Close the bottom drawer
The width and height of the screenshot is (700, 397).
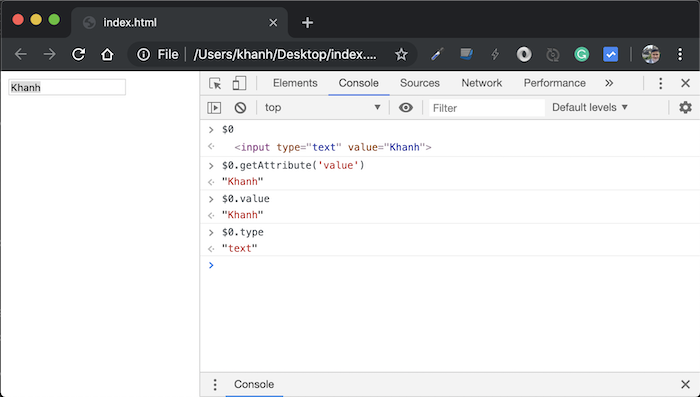click(x=685, y=384)
